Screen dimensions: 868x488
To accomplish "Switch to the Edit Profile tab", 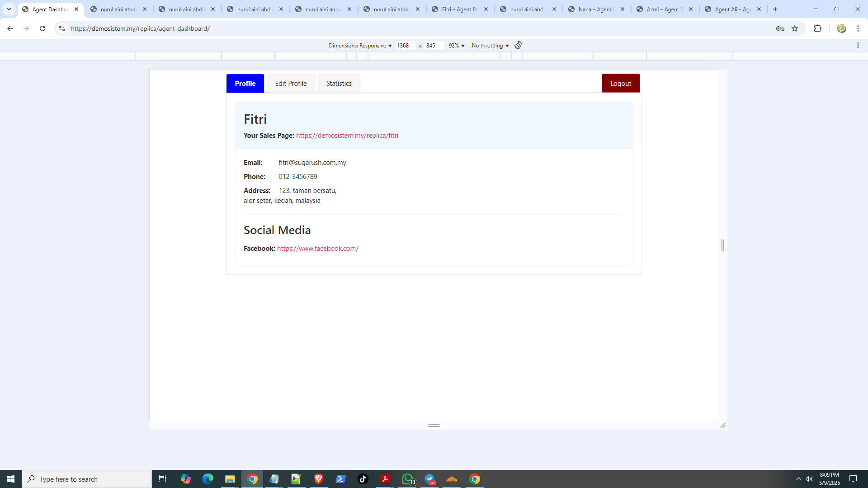I will click(x=291, y=84).
